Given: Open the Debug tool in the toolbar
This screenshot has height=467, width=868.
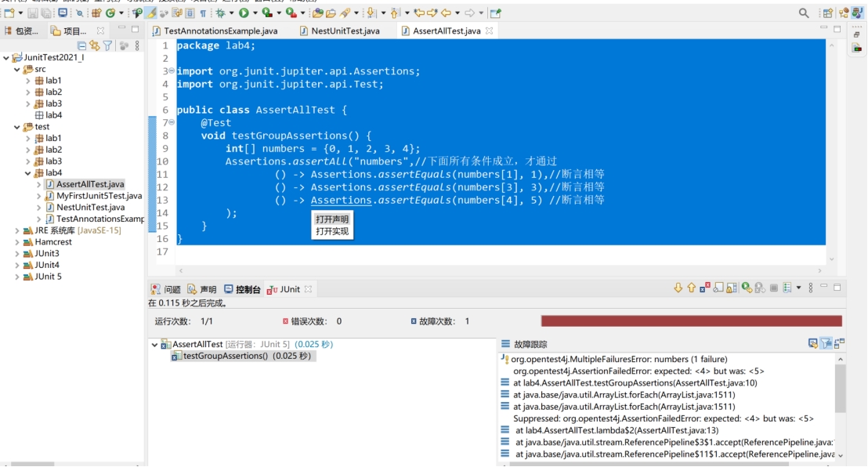Looking at the screenshot, I should click(x=221, y=12).
